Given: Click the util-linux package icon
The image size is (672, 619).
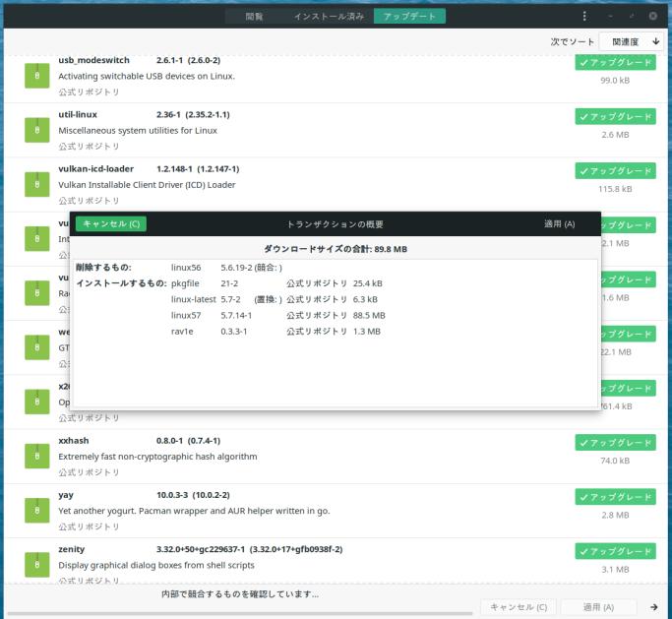Looking at the screenshot, I should click(x=36, y=130).
